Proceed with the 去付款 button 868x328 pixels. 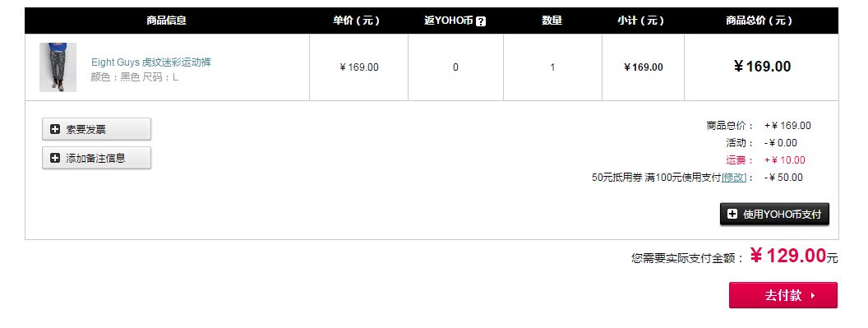[783, 295]
